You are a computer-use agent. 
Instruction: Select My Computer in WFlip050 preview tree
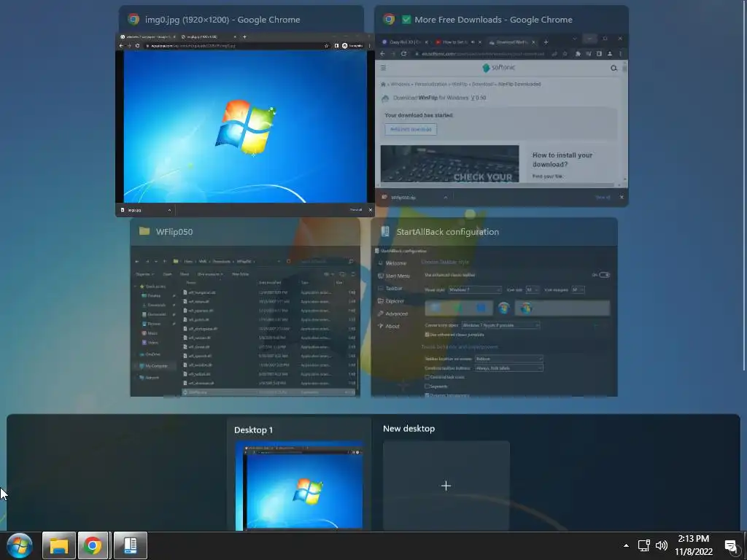pyautogui.click(x=153, y=366)
